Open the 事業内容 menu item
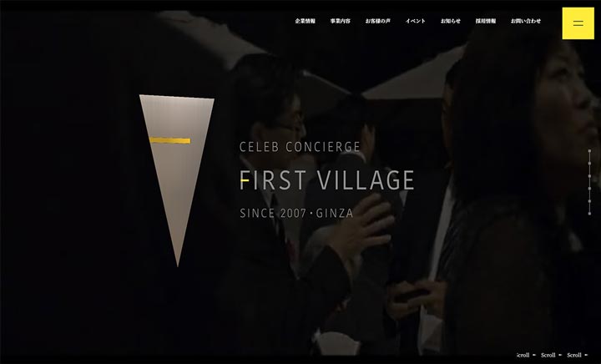 tap(340, 21)
